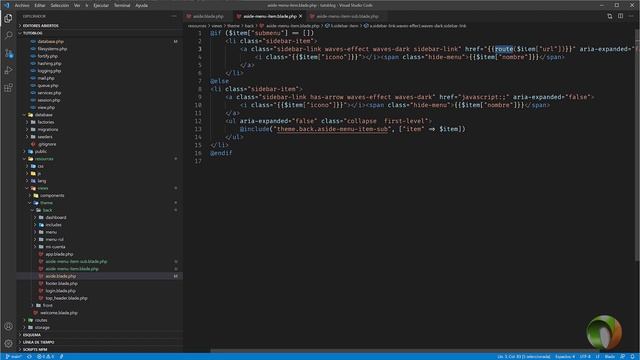The width and height of the screenshot is (640, 360).
Task: Expand the components folder
Action: click(52, 196)
